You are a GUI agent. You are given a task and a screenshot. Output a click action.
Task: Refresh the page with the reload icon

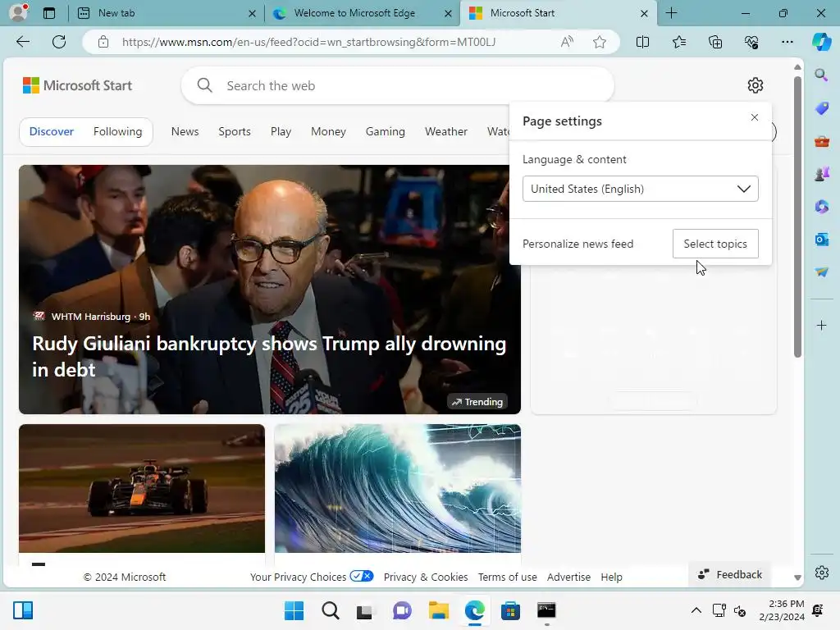[x=59, y=42]
